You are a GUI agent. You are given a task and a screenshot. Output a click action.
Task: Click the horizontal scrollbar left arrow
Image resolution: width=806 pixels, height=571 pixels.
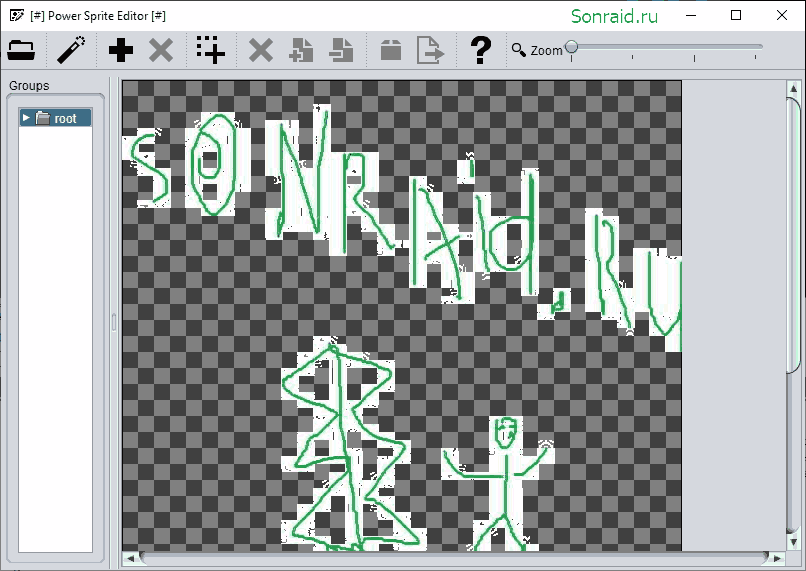click(130, 558)
